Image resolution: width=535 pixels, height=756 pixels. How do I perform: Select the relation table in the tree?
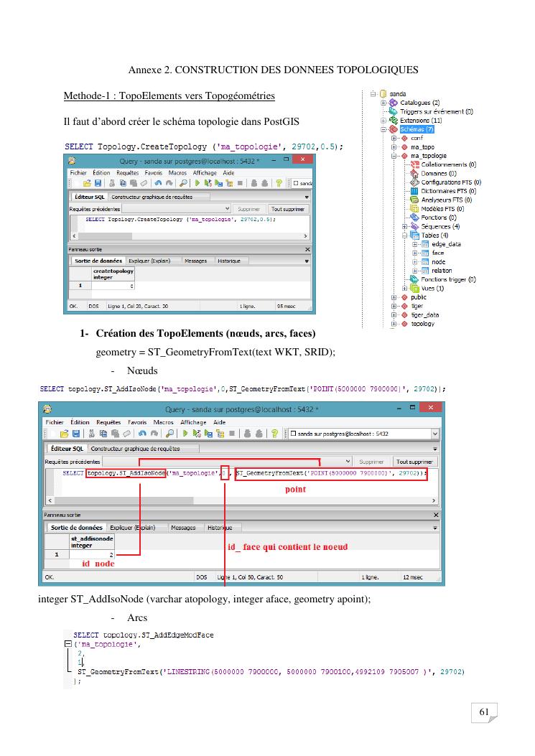(x=442, y=271)
